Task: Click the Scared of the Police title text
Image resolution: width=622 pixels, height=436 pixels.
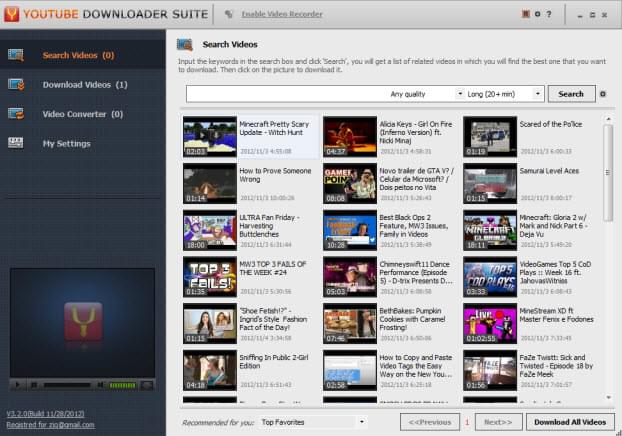Action: click(x=551, y=124)
